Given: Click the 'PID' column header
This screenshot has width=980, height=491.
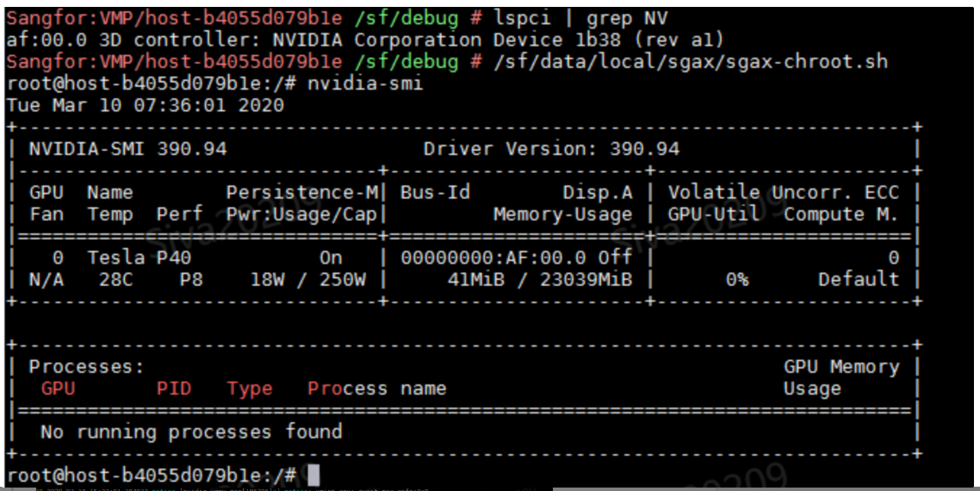Looking at the screenshot, I should pyautogui.click(x=174, y=388).
